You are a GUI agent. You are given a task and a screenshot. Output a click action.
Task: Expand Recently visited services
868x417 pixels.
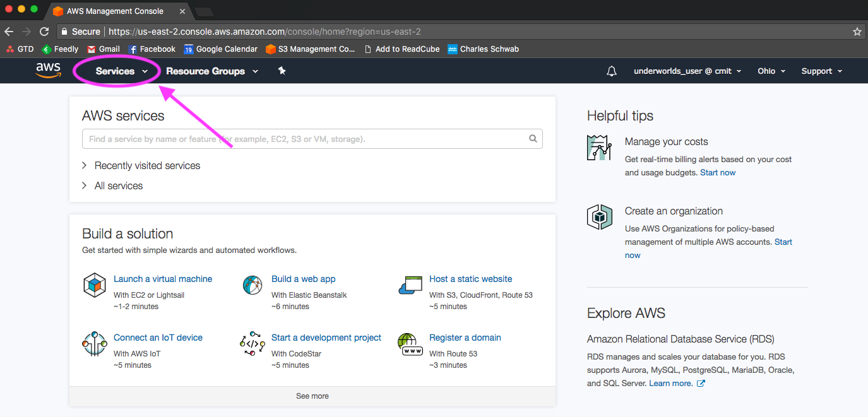point(141,165)
